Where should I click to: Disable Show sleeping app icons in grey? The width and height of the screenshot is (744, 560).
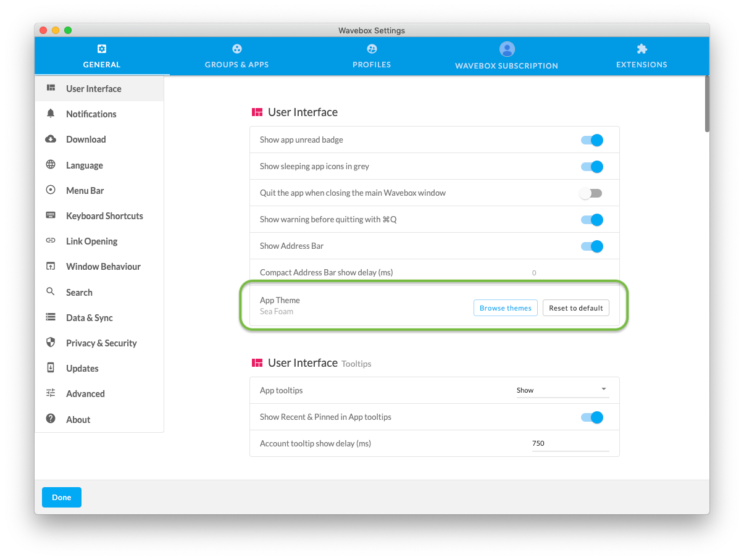[x=592, y=167]
